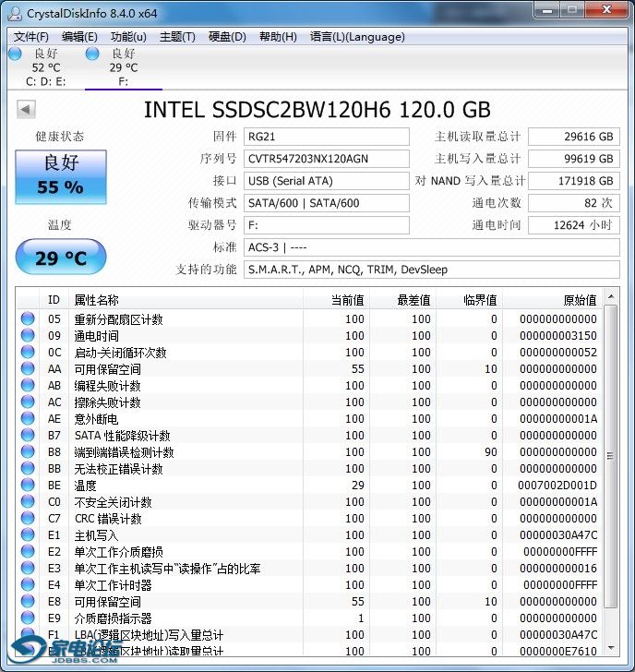Click raw value 0007002D001D in temperature row
Viewport: 635px width, 672px height.
(557, 486)
